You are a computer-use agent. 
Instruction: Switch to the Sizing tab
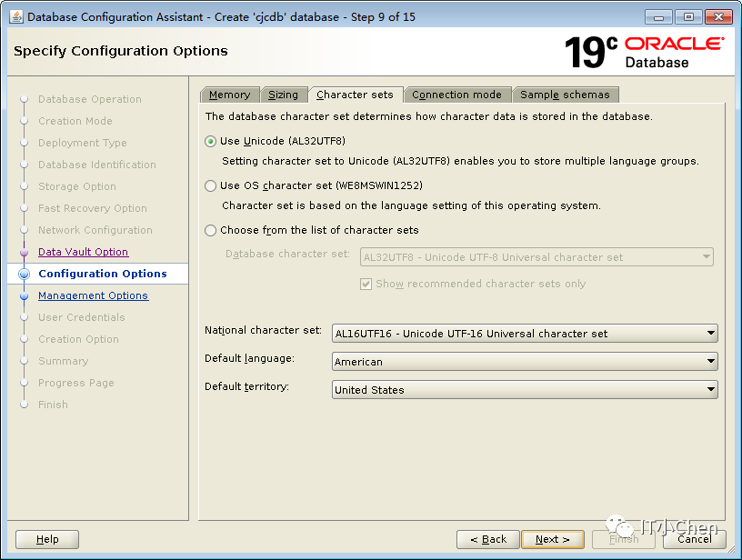tap(284, 95)
